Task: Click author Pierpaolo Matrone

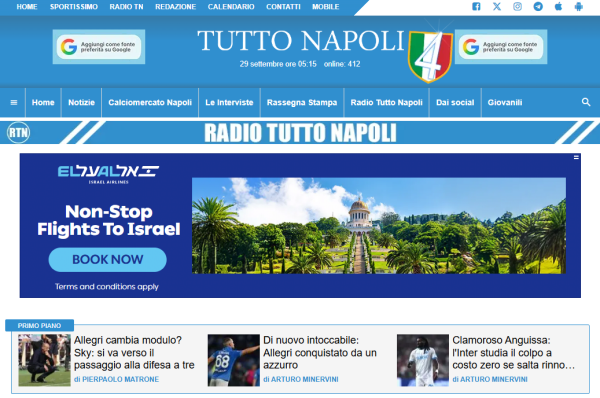Action: (121, 379)
